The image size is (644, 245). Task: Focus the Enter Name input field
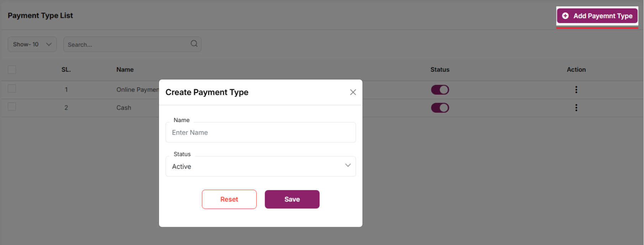pos(260,132)
